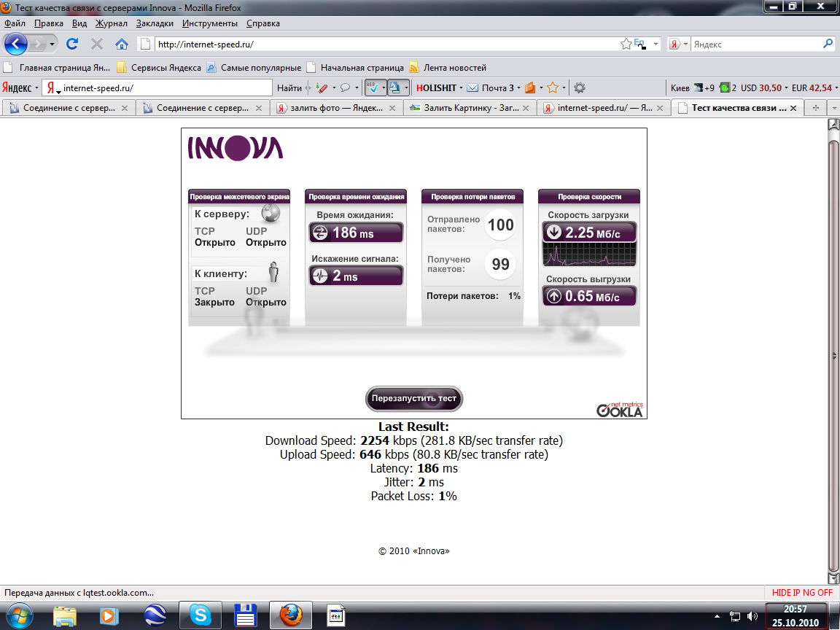Viewport: 840px width, 630px height.
Task: Open the Windows Start button
Action: [x=19, y=615]
